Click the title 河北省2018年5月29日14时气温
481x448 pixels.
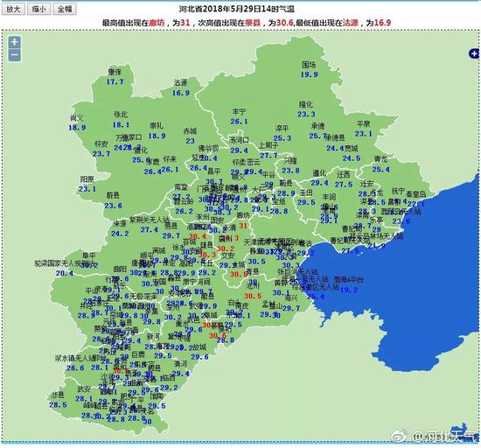pyautogui.click(x=236, y=9)
